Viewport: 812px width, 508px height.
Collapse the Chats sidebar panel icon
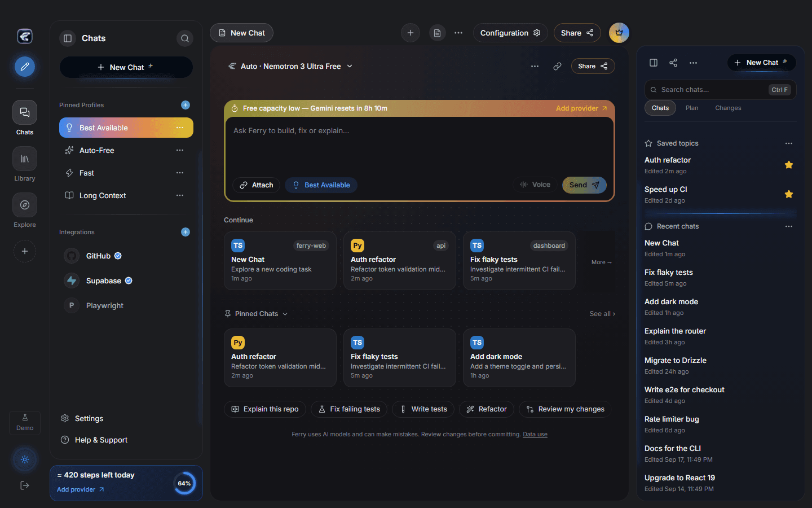(x=68, y=38)
